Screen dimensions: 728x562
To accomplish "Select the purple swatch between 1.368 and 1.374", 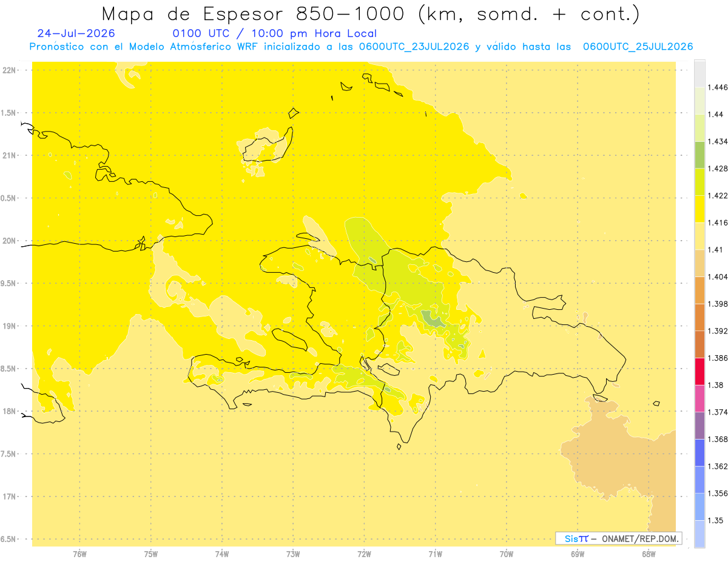I will coord(699,426).
